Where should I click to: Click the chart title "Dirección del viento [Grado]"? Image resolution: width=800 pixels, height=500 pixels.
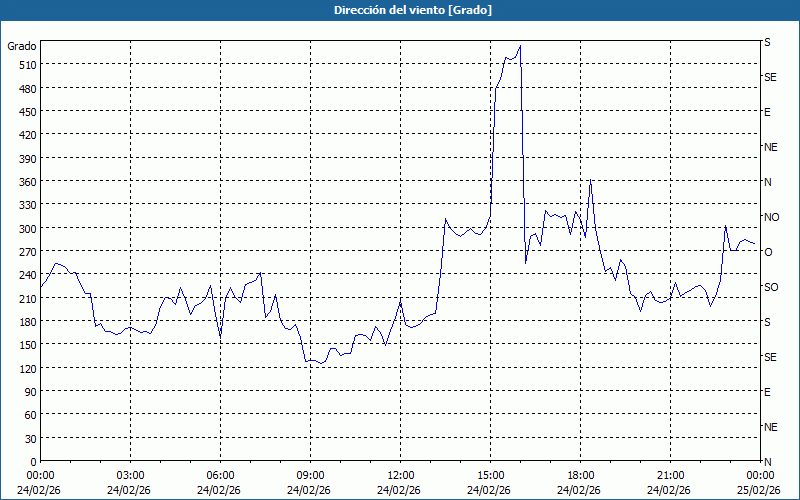399,10
